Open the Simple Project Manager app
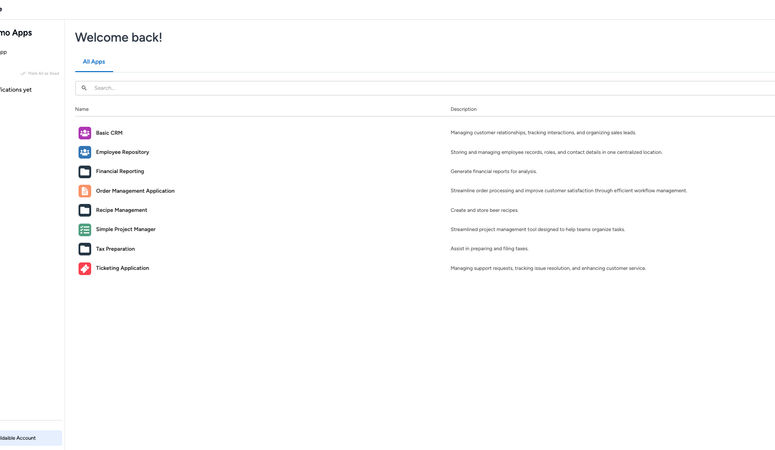Screen dimensions: 775x450 (126, 229)
